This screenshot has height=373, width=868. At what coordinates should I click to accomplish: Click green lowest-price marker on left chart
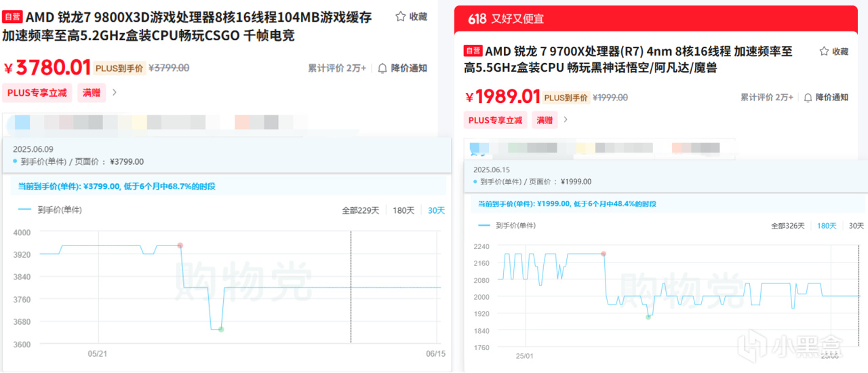click(221, 330)
